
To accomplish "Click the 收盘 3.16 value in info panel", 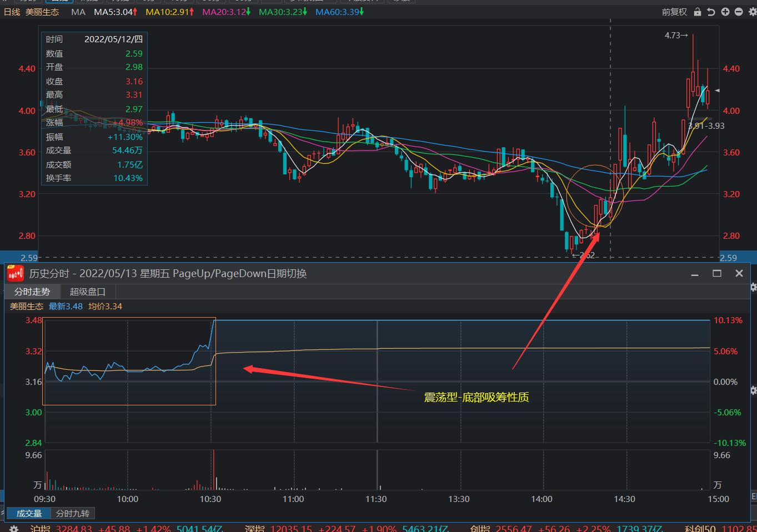I will tap(134, 81).
